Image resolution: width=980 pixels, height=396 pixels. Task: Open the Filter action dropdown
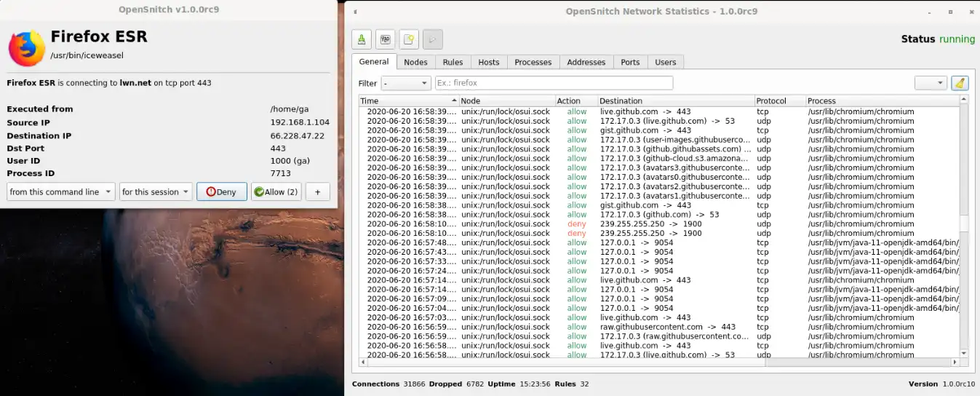pyautogui.click(x=406, y=83)
